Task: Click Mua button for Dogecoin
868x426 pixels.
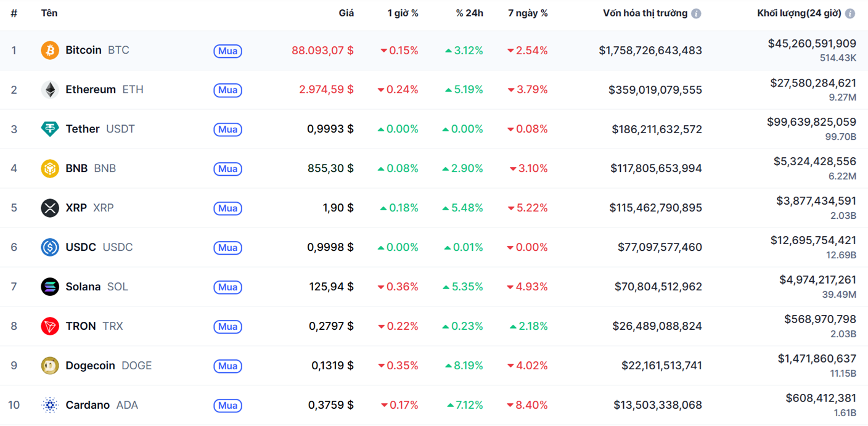Action: 227,366
